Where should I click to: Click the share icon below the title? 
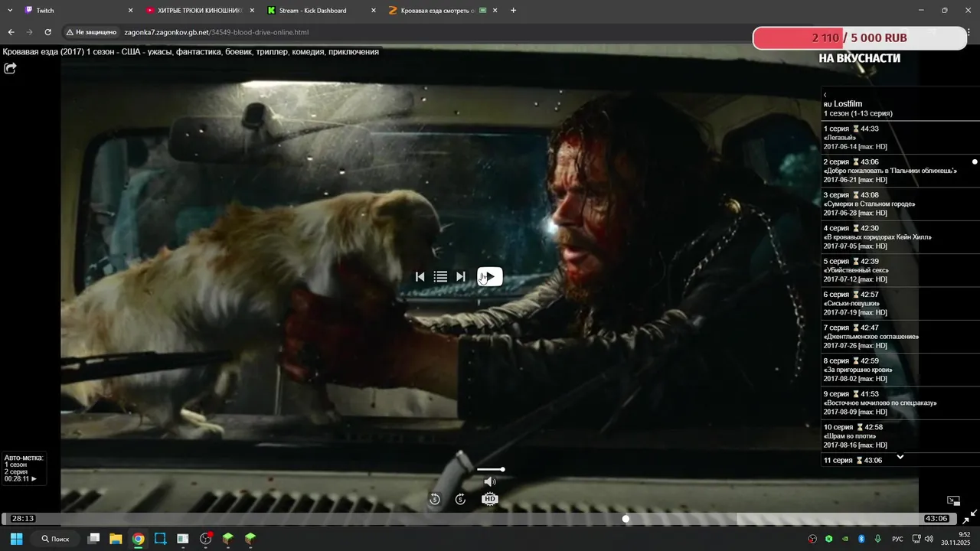10,68
